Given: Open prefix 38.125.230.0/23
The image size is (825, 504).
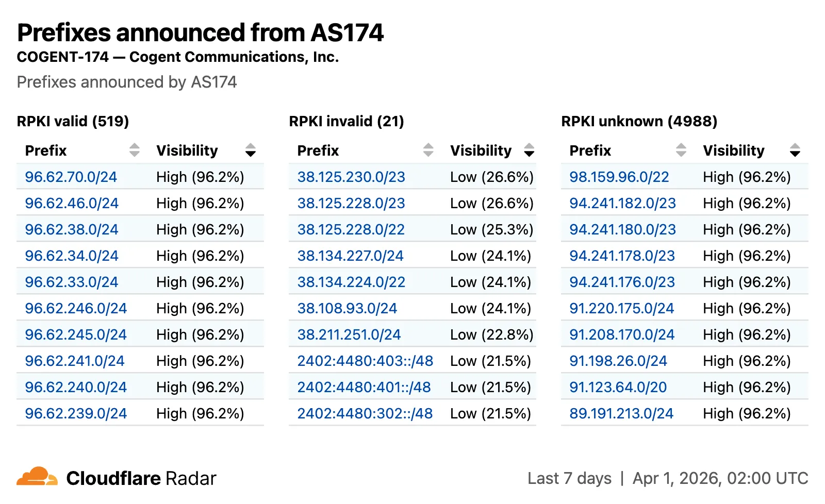Looking at the screenshot, I should (352, 177).
